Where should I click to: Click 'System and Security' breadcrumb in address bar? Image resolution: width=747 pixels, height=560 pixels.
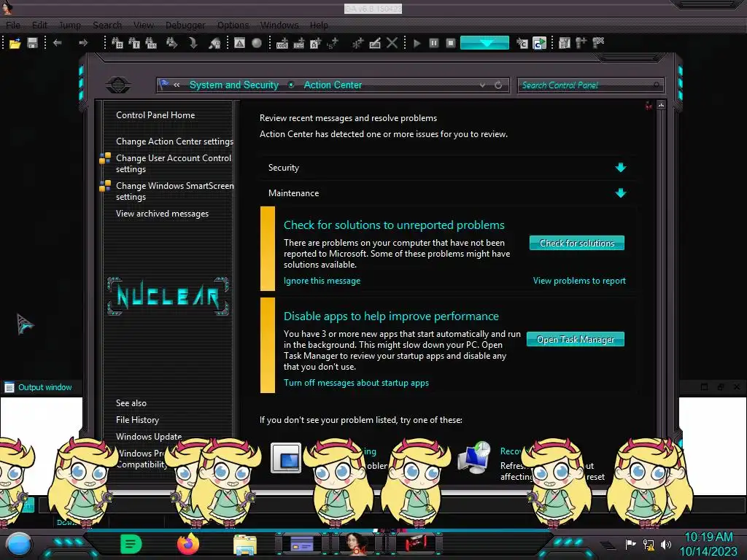point(234,85)
